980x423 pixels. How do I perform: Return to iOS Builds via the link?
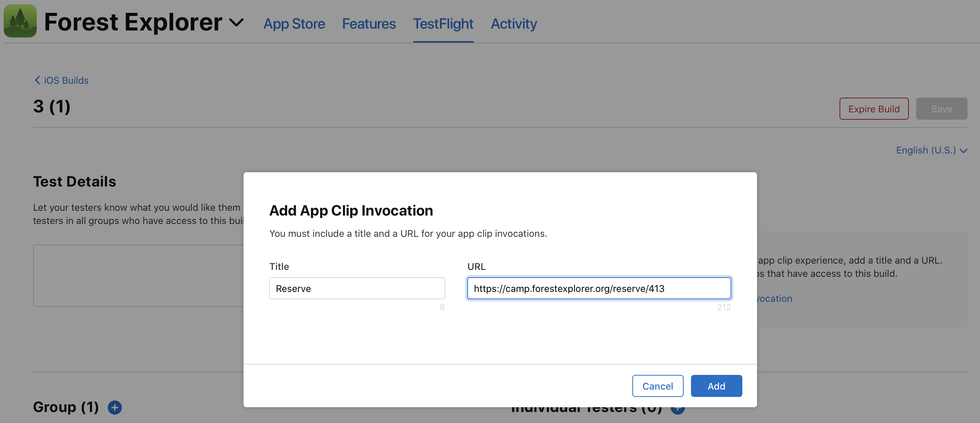[65, 80]
